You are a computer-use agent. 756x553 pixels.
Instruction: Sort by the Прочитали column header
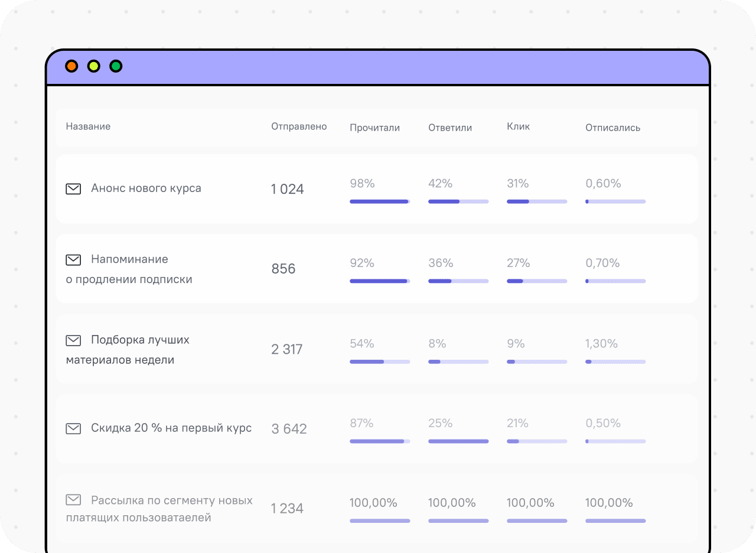(x=374, y=128)
